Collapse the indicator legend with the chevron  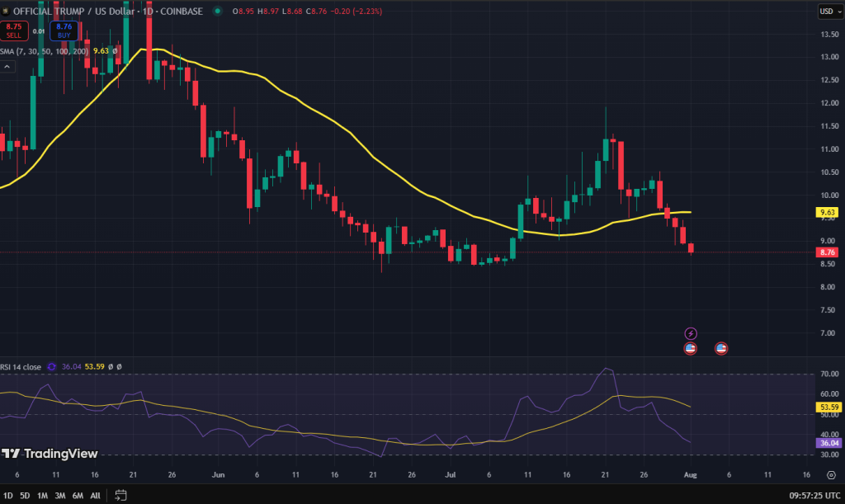(x=7, y=67)
